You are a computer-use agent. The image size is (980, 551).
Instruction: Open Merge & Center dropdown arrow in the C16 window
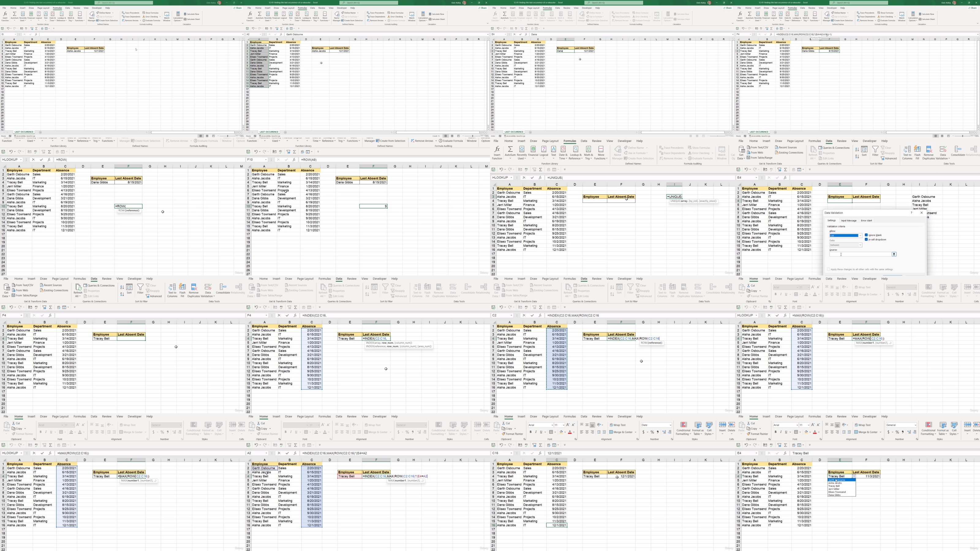(636, 432)
